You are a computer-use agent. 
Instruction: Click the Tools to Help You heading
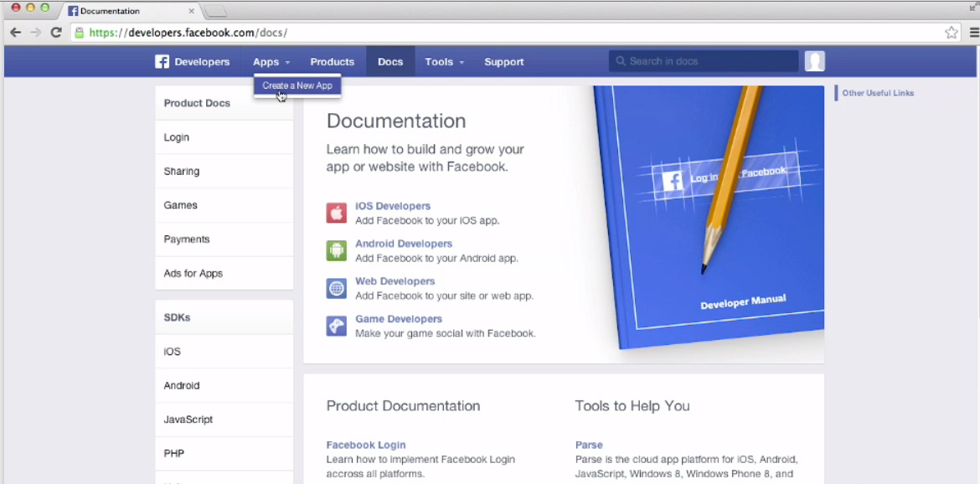click(x=632, y=406)
